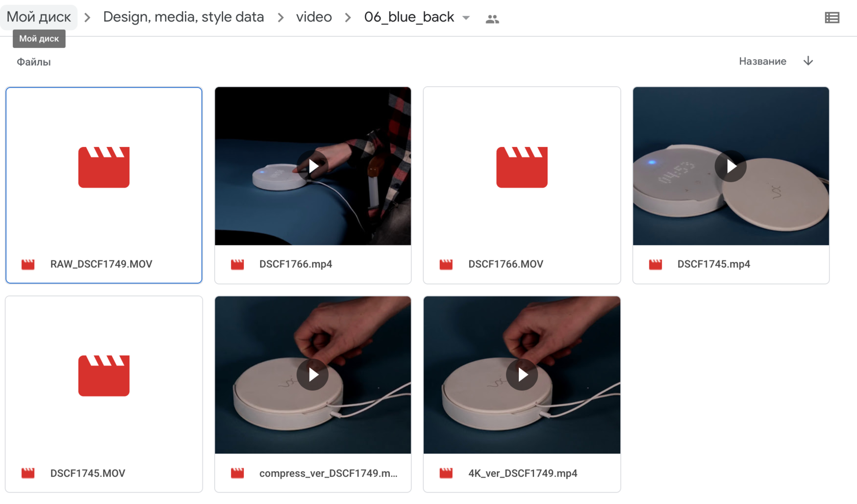Click small video icon beside DSCF1745.MOV
The width and height of the screenshot is (857, 504).
point(28,473)
